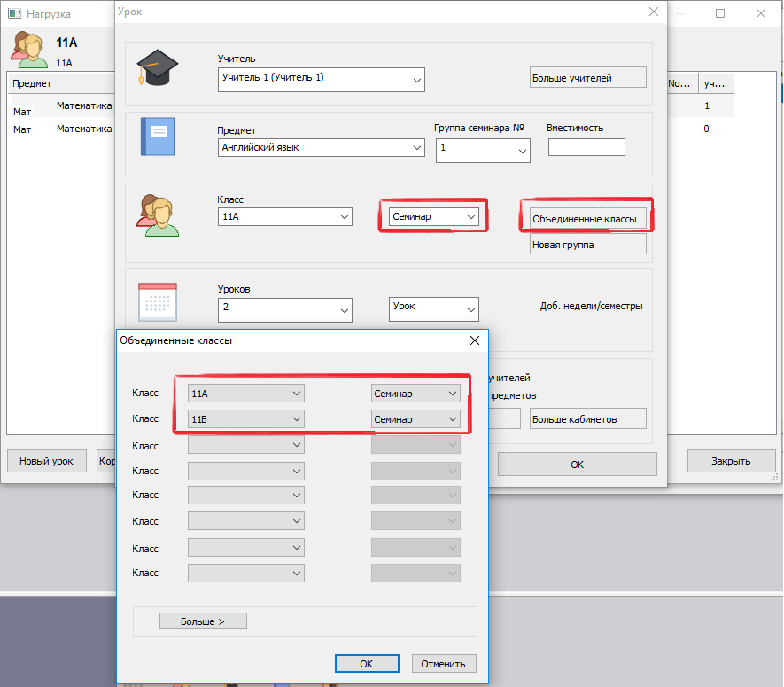
Task: Click the Новая группа button
Action: 587,245
